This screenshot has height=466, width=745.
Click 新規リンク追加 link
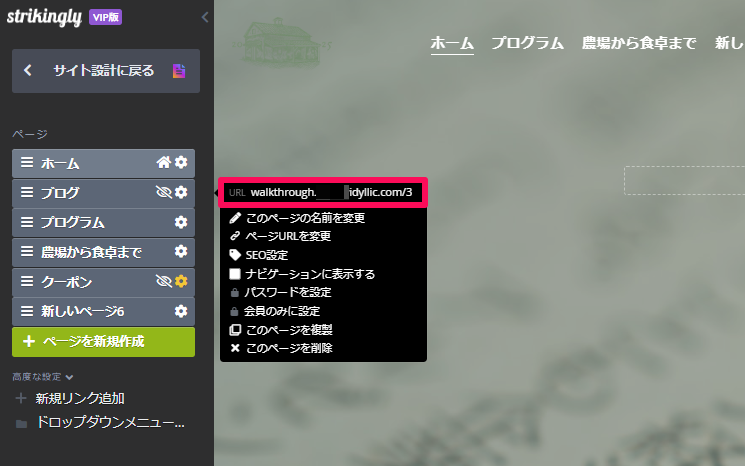80,398
